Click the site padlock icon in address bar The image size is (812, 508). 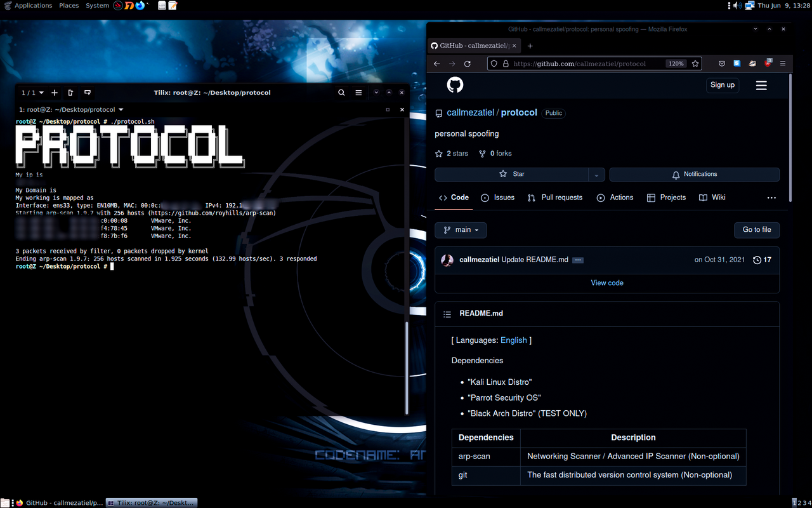pyautogui.click(x=506, y=63)
